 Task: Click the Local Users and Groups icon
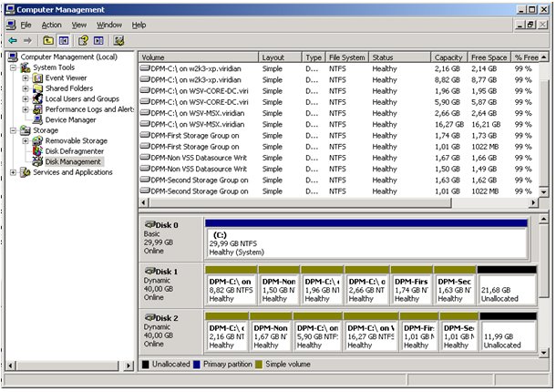click(37, 99)
